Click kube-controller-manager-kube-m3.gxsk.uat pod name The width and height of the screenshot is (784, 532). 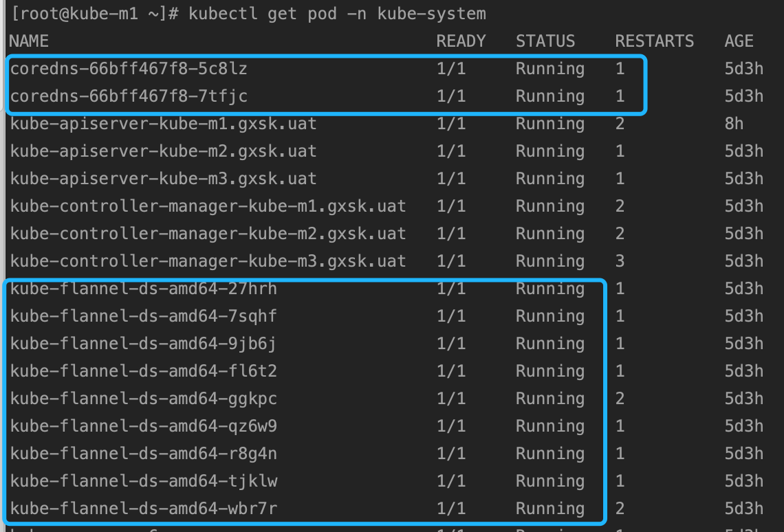click(x=208, y=261)
